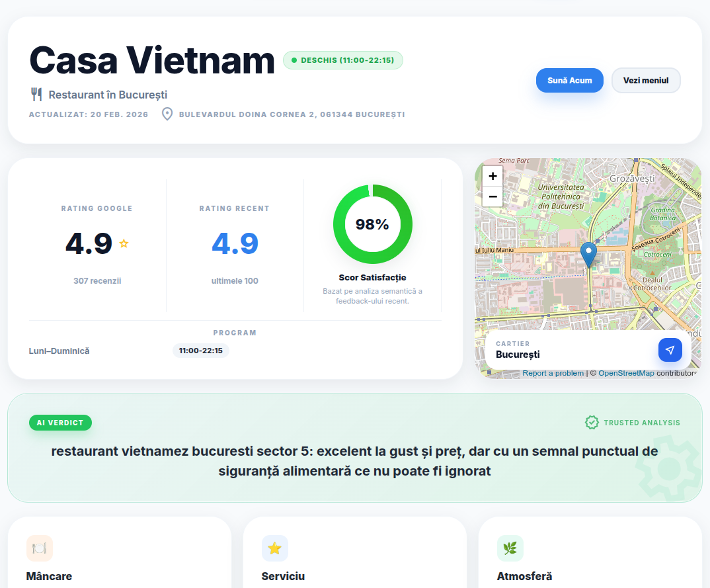
Task: Open the OpenStreetMap link
Action: click(626, 373)
